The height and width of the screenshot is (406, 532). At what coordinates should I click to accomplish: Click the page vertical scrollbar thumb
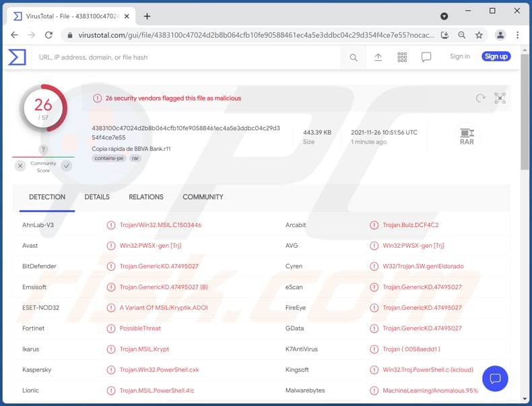pos(525,112)
